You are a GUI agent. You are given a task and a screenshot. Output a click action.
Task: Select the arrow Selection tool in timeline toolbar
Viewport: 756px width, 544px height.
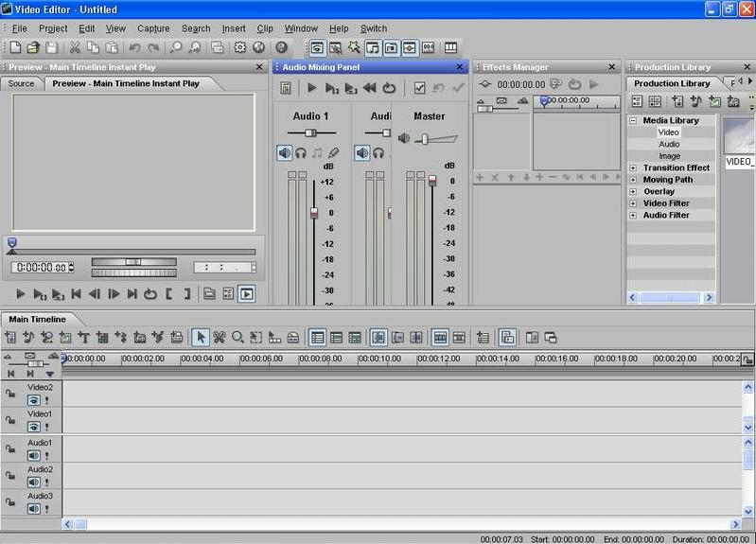click(201, 338)
